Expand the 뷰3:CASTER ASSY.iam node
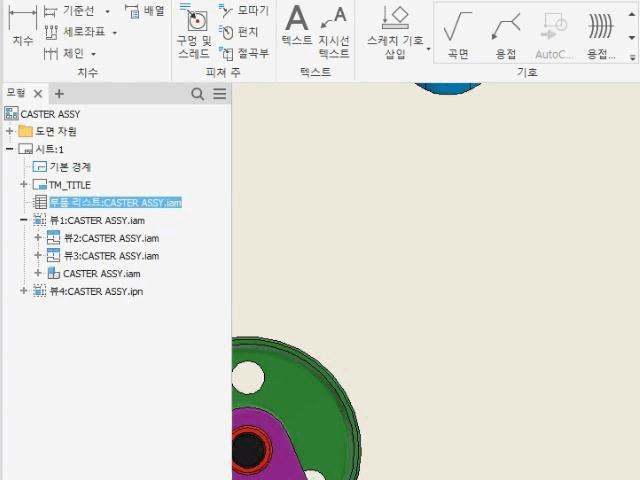 pos(38,256)
